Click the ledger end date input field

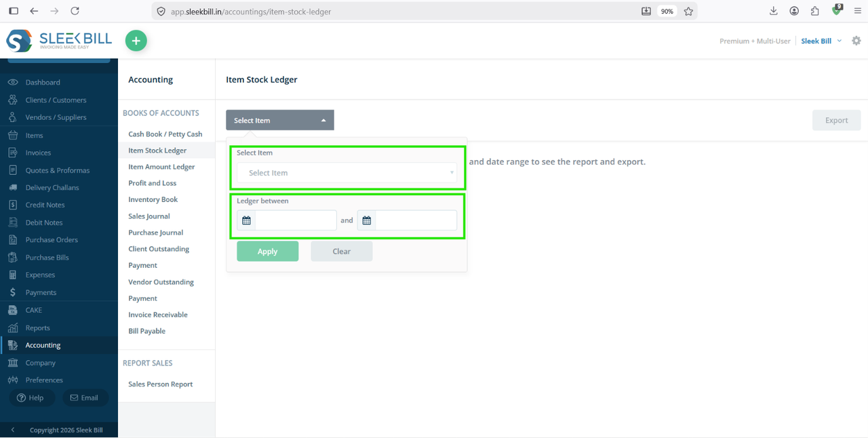[416, 220]
